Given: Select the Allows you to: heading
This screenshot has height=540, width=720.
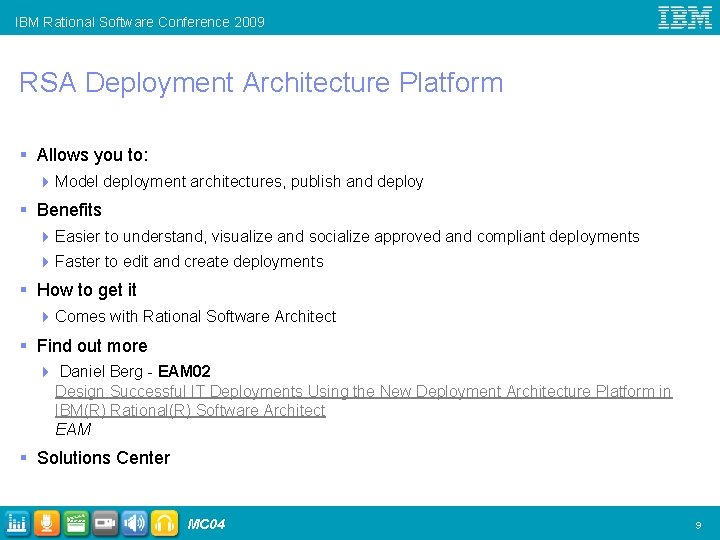Looking at the screenshot, I should coord(92,155).
